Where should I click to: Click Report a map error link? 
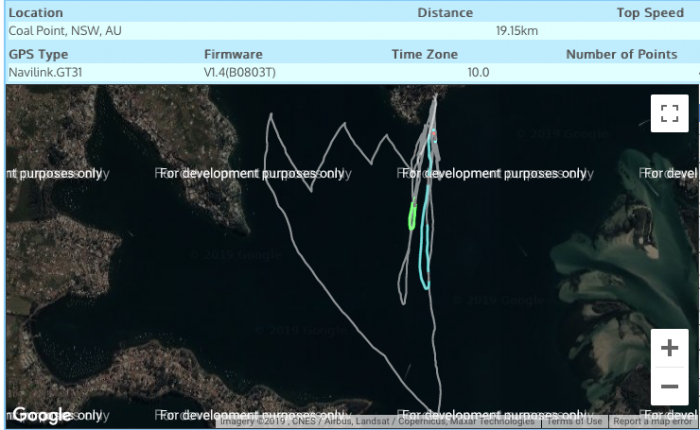[x=654, y=422]
